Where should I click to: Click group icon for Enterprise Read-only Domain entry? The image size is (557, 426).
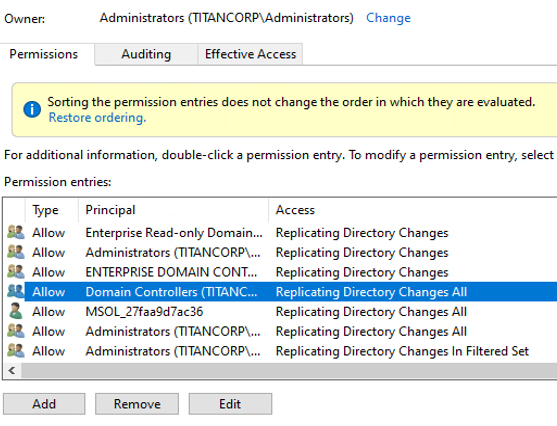pos(16,232)
